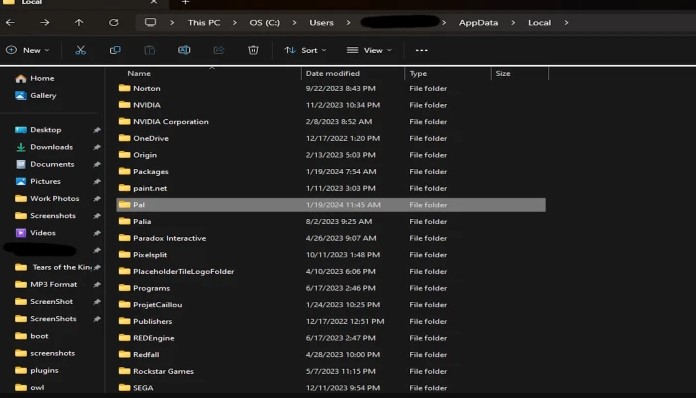Refresh the current folder view
The image size is (696, 398).
tap(114, 22)
